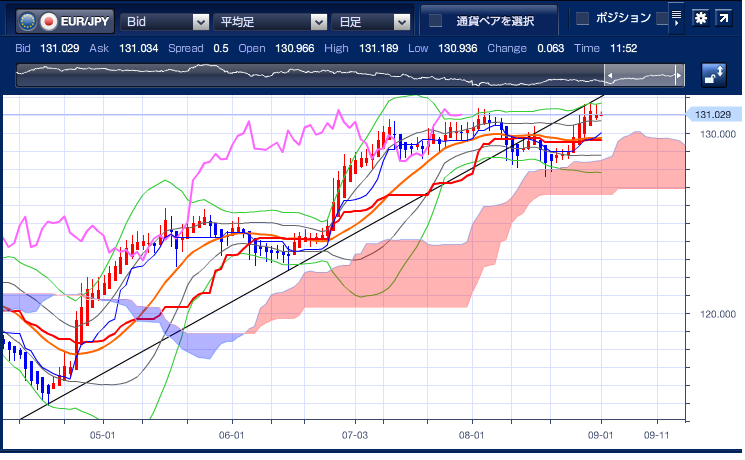This screenshot has width=745, height=460.
Task: Click the 08-01 date axis label
Action: (x=472, y=435)
